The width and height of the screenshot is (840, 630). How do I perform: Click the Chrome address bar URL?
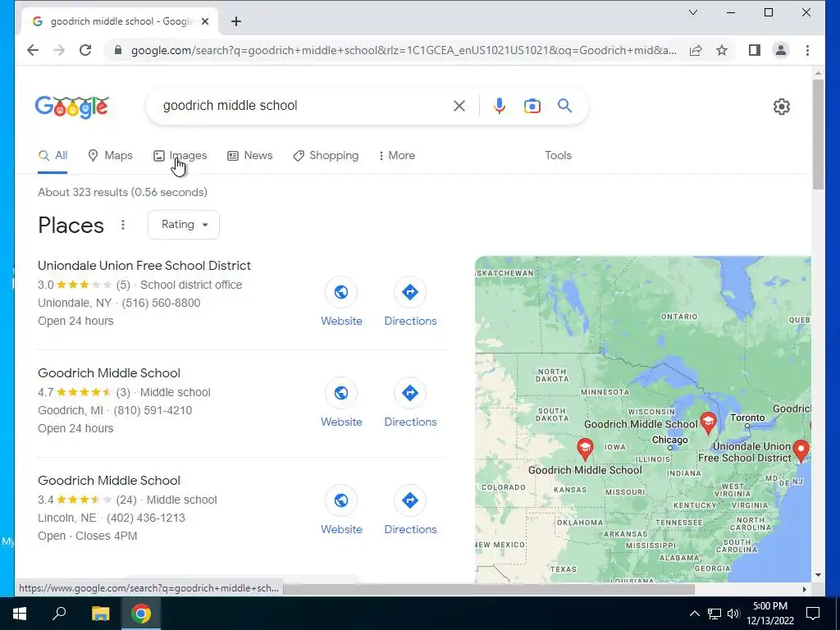point(404,50)
